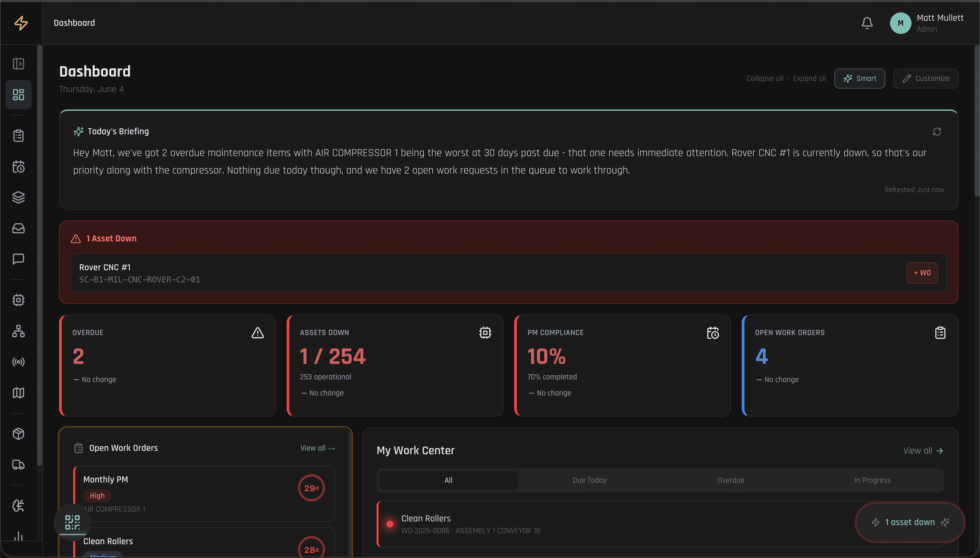Click Collapse all sections
980x558 pixels.
[x=764, y=79]
